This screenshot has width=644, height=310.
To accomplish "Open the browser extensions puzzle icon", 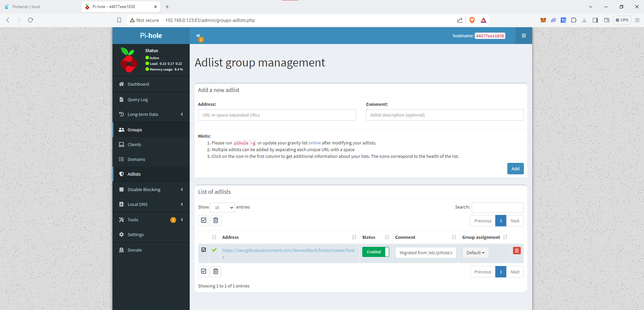I will point(573,20).
